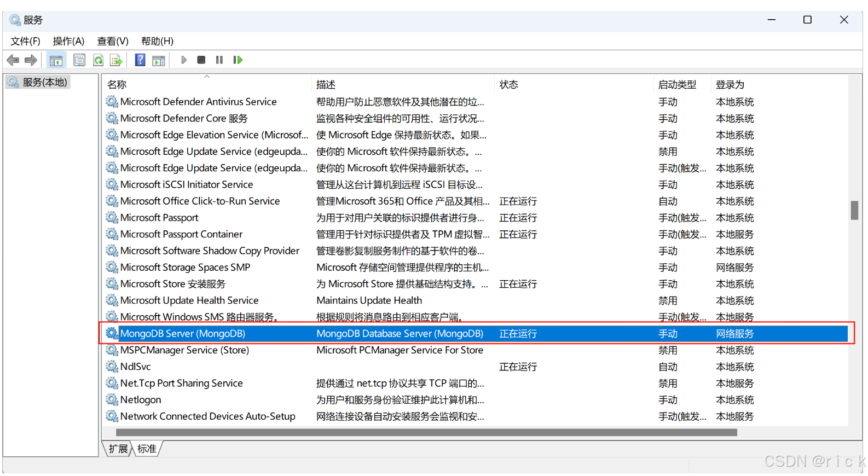Click the Export List toolbar icon
The height and width of the screenshot is (476, 868).
116,60
